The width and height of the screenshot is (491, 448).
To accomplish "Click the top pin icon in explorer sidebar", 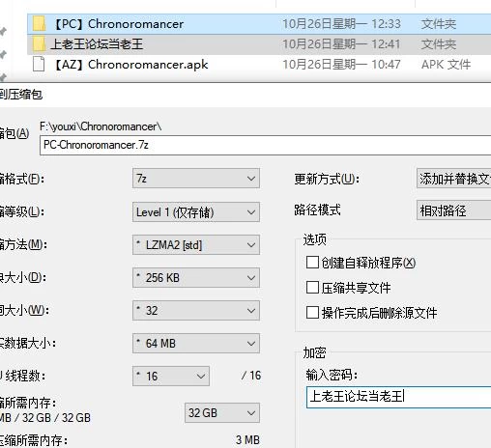I will (x=3, y=31).
